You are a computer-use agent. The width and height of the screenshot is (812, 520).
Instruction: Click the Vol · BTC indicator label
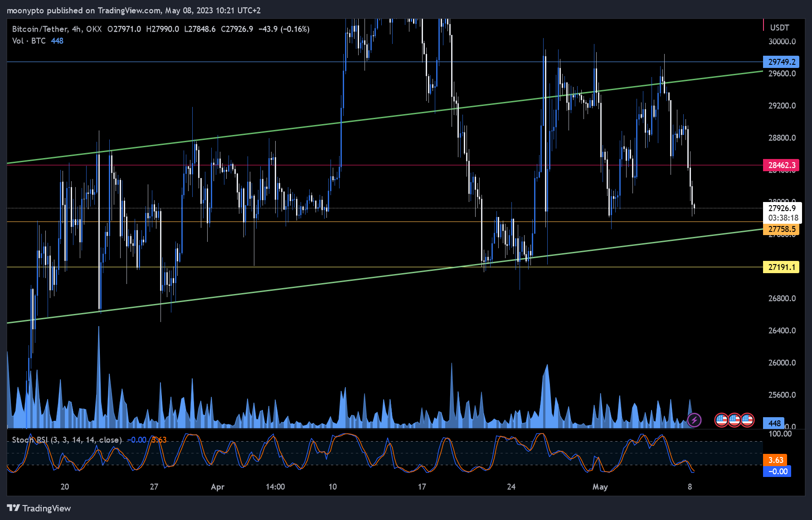tap(29, 41)
